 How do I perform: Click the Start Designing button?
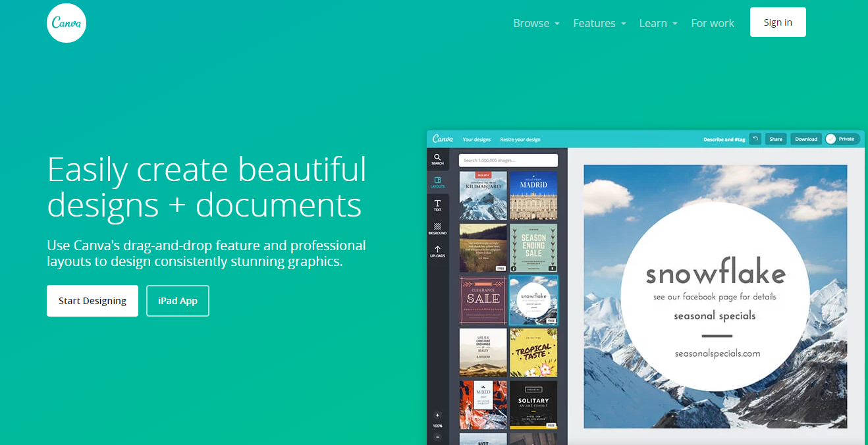(x=92, y=301)
